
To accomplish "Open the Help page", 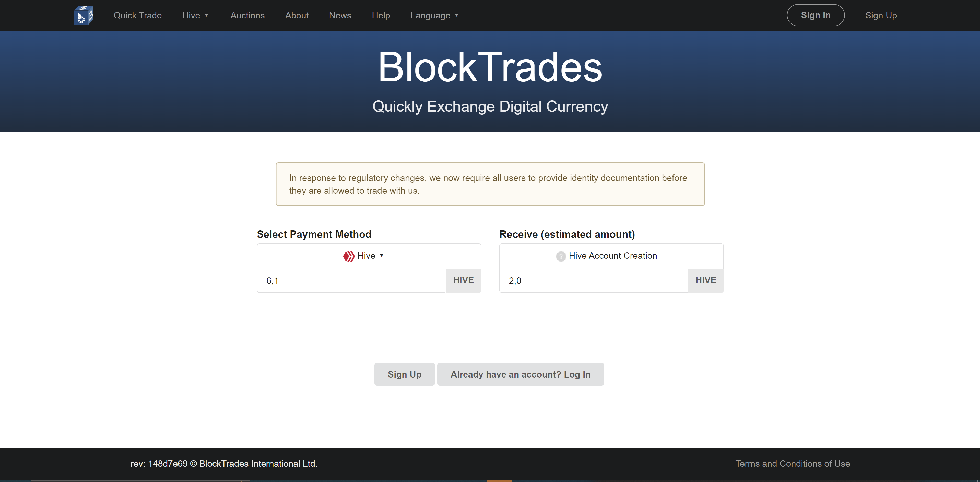I will click(x=381, y=15).
